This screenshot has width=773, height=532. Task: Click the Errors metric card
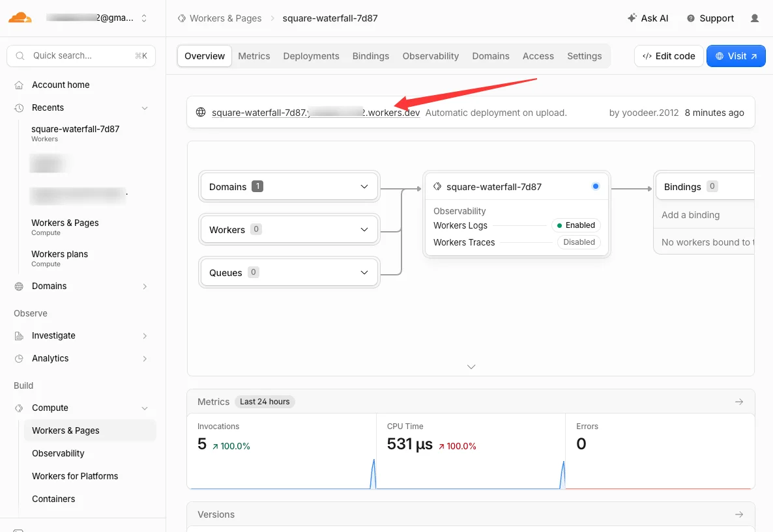pyautogui.click(x=660, y=452)
